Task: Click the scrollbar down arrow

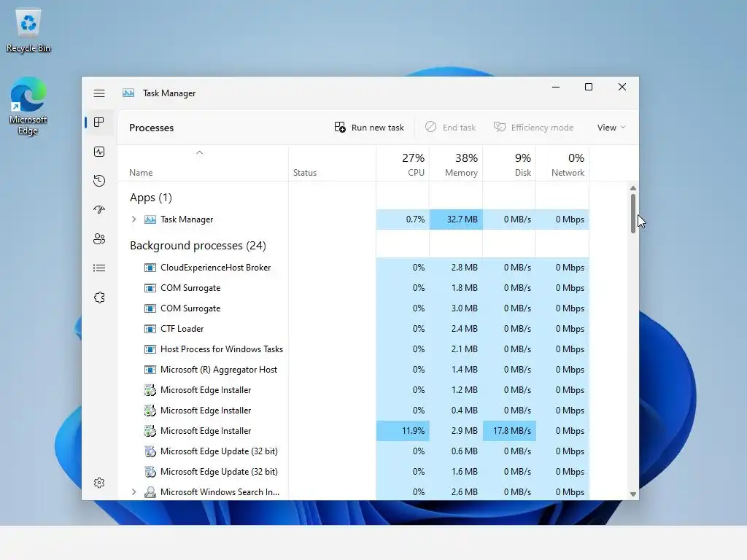Action: [x=632, y=494]
